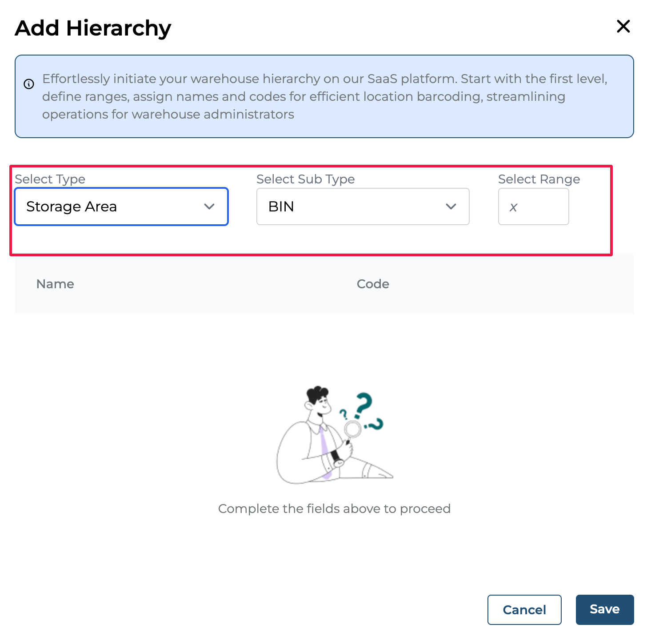The height and width of the screenshot is (644, 647).
Task: Click the info icon in the blue banner
Action: (29, 84)
